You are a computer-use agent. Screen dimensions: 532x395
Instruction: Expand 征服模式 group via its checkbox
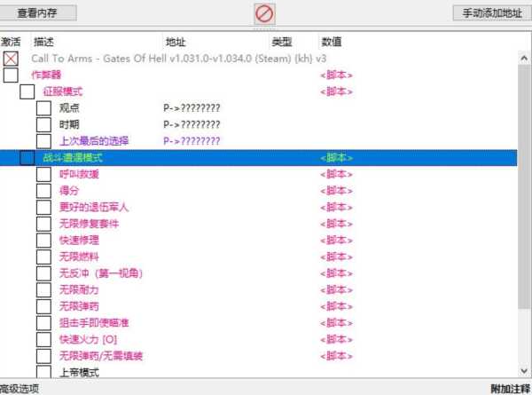click(x=27, y=91)
